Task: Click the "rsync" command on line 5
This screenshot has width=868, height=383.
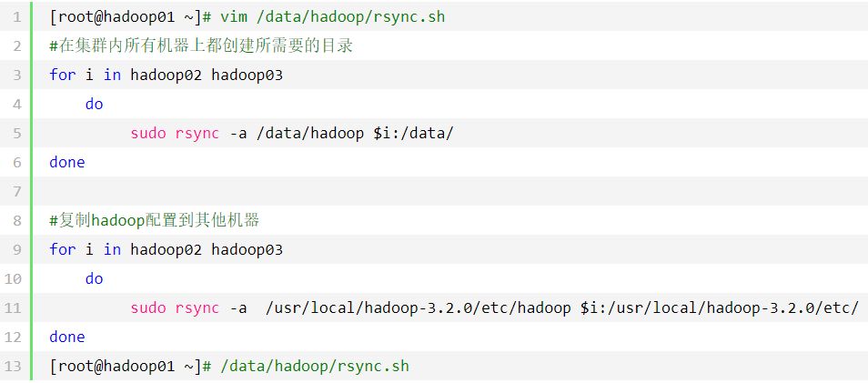Action: 197,134
